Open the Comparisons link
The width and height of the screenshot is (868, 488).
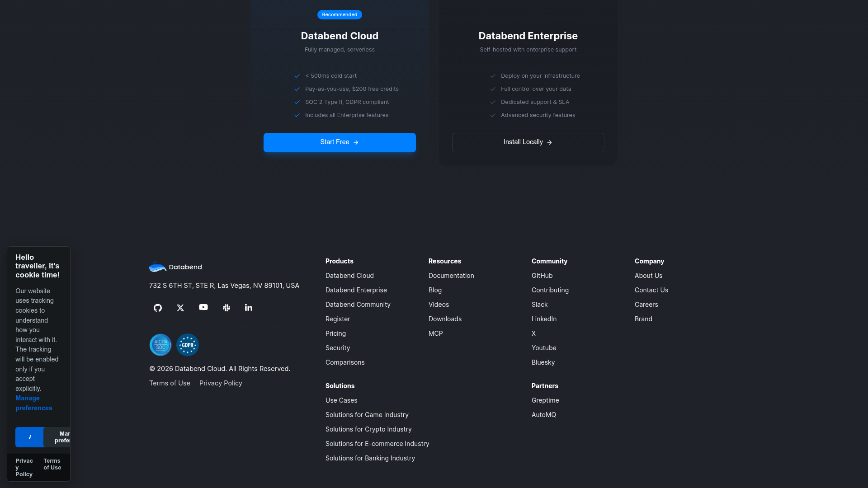point(345,362)
